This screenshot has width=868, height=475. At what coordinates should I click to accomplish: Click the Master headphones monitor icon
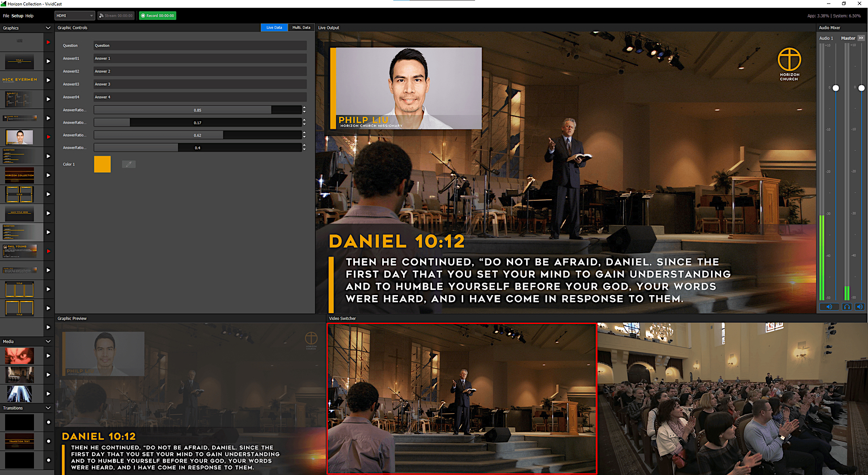pos(846,306)
